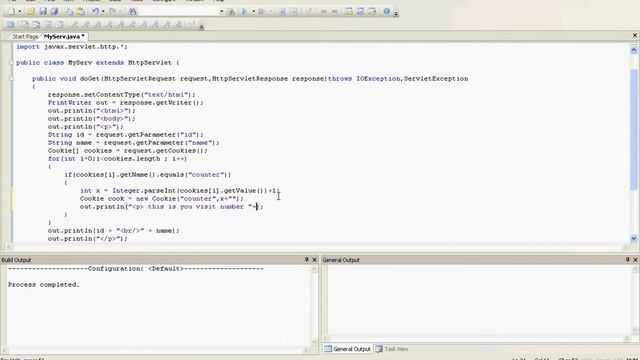Expand the Run button dropdown arrow
The image size is (640, 360).
(x=253, y=11)
